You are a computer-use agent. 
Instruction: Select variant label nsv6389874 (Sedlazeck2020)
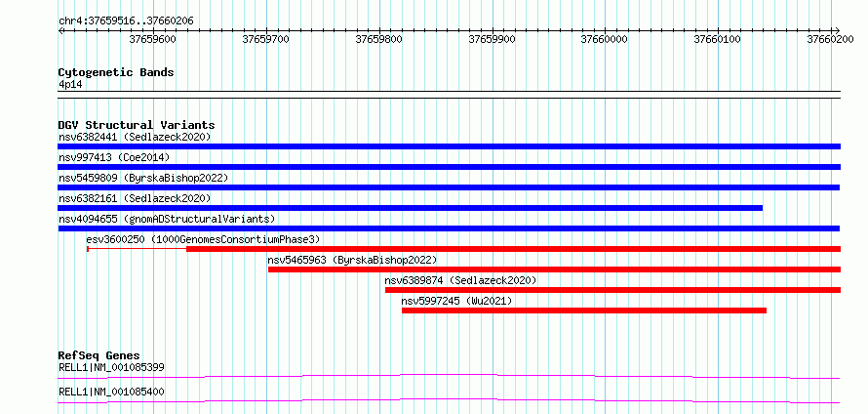point(460,280)
